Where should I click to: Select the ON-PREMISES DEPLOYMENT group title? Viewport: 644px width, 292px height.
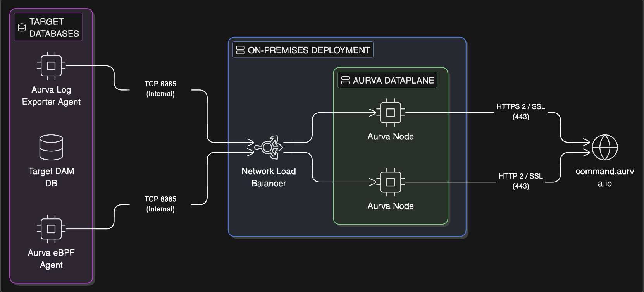tap(309, 50)
